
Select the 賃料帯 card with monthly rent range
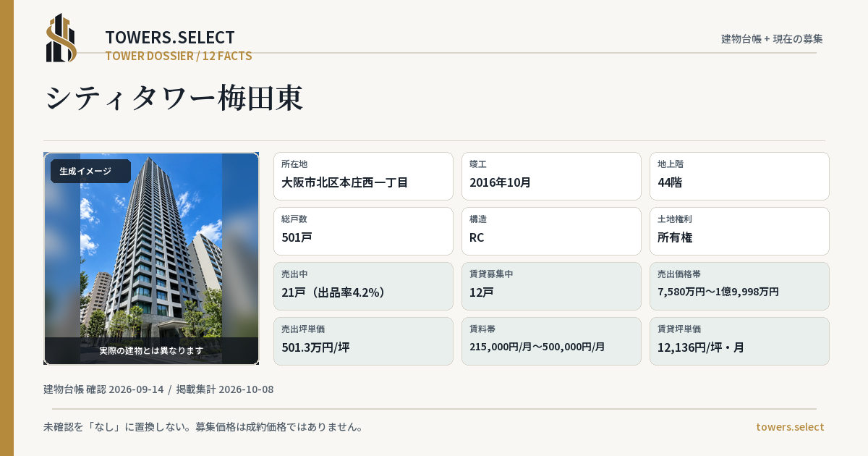point(551,341)
